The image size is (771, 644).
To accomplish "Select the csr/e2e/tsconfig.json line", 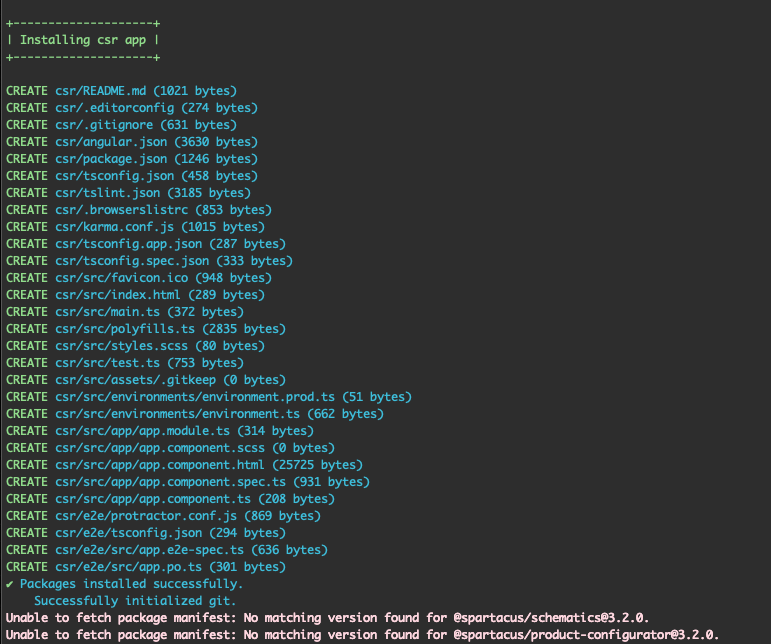I will pos(146,533).
